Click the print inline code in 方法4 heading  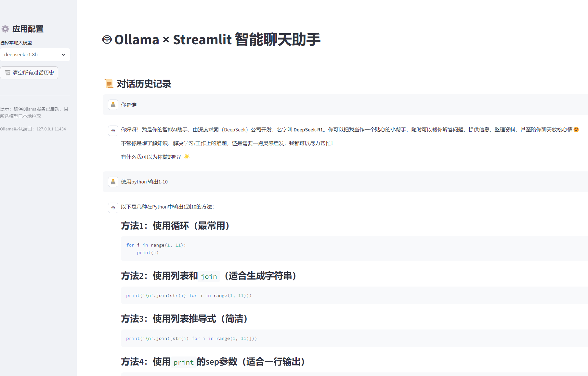click(x=183, y=362)
